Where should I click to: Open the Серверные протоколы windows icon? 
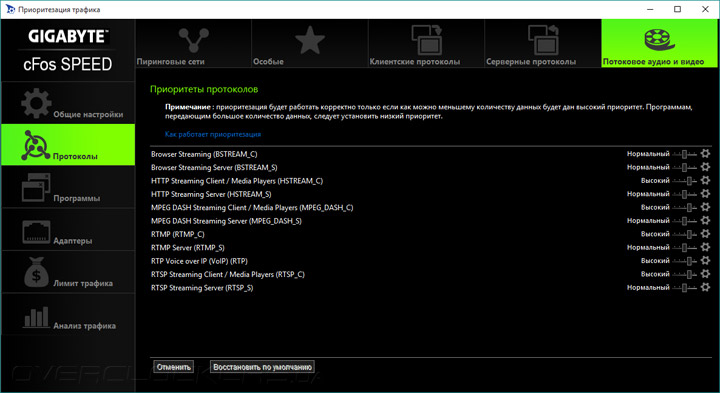tap(543, 39)
